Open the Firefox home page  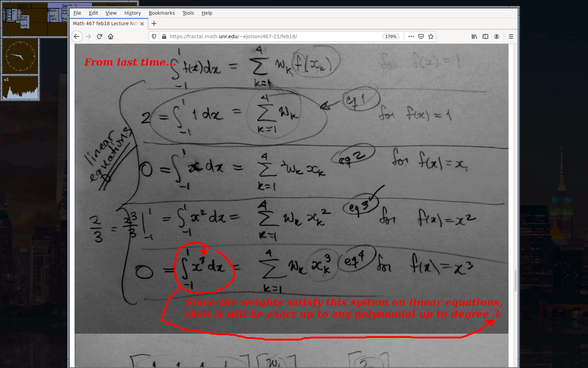111,36
